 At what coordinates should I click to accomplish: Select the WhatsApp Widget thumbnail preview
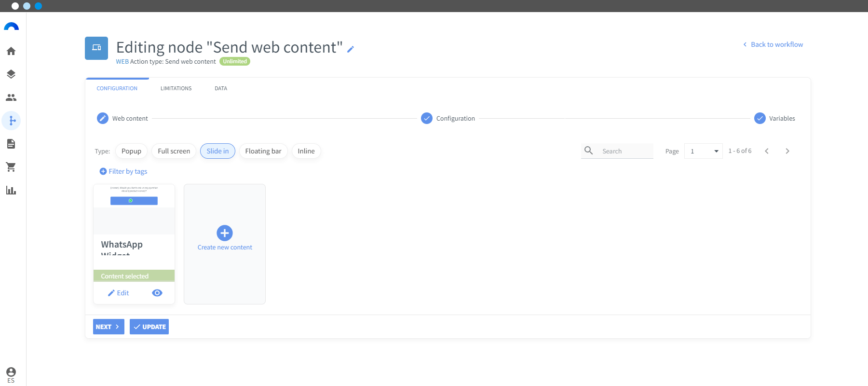(x=134, y=209)
